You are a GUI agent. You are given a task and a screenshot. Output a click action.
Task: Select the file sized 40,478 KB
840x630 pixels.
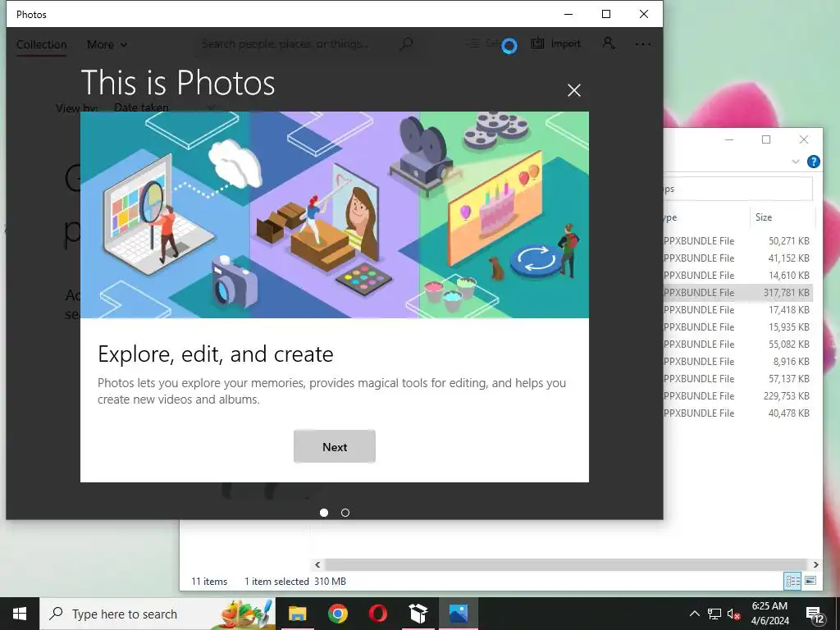[737, 413]
